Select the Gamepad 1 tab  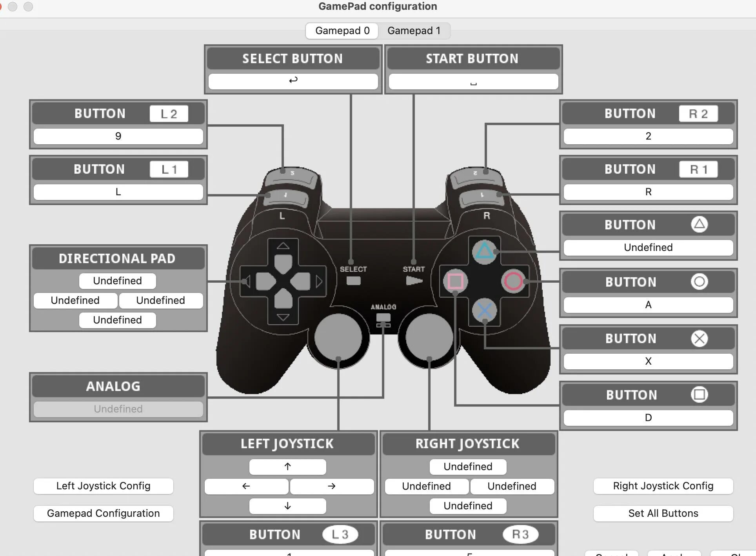pos(414,30)
